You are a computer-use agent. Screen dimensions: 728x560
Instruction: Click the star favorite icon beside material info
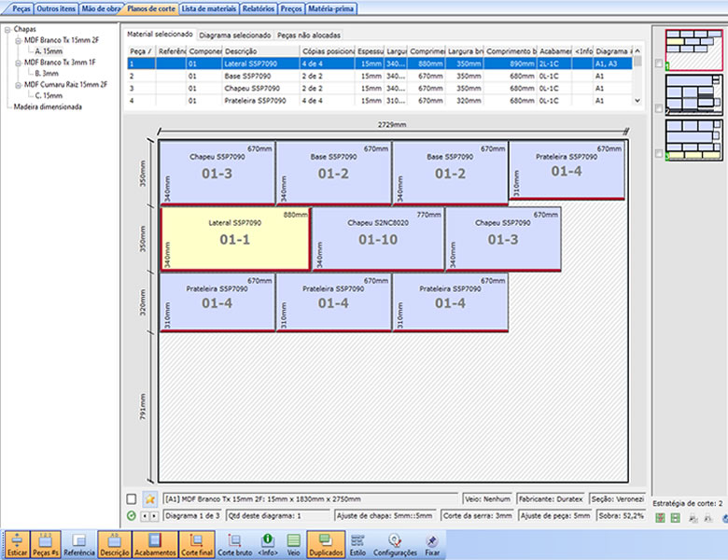pos(150,498)
